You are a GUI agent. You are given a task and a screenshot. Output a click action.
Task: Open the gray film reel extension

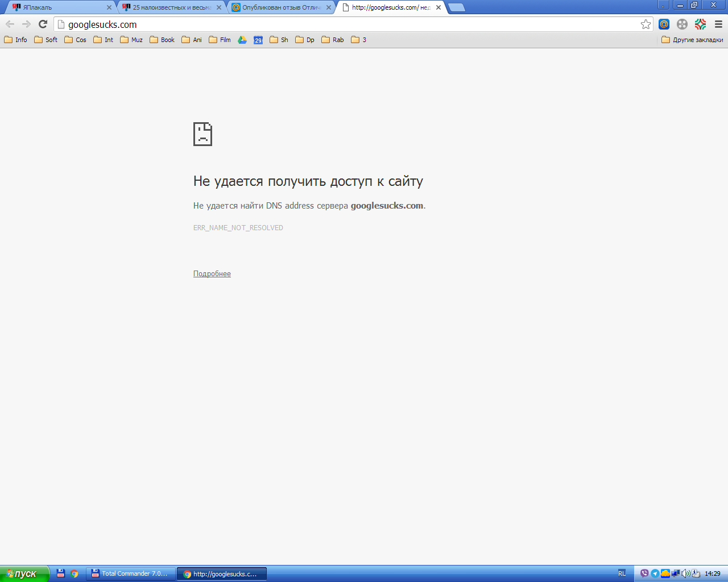[x=682, y=24]
